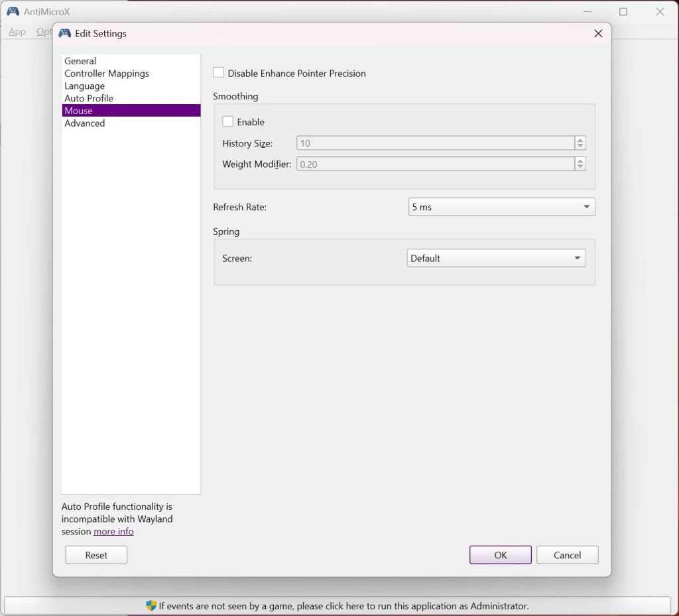The height and width of the screenshot is (616, 679).
Task: Close the AntiMicroX main window
Action: click(660, 12)
